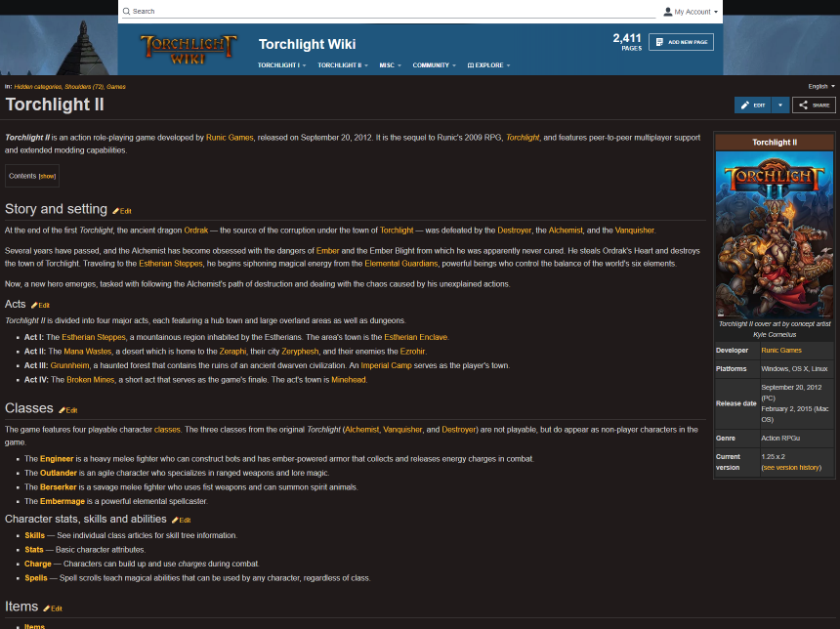Open the Runic Games link
This screenshot has width=840, height=629.
(229, 138)
